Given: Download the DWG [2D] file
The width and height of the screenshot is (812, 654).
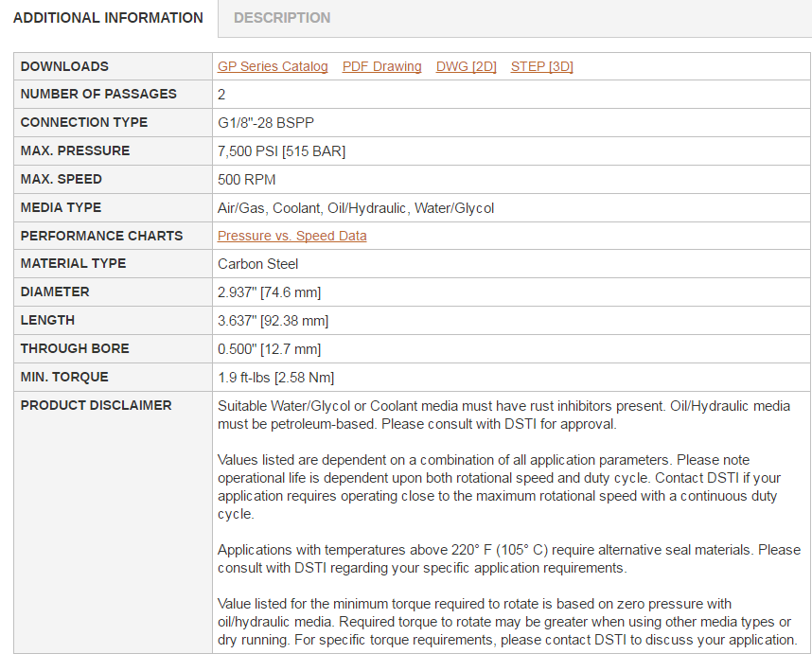Looking at the screenshot, I should click(x=466, y=66).
